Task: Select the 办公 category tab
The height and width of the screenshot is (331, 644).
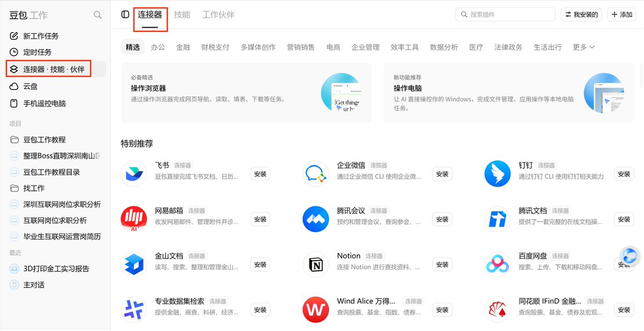Action: pos(158,47)
